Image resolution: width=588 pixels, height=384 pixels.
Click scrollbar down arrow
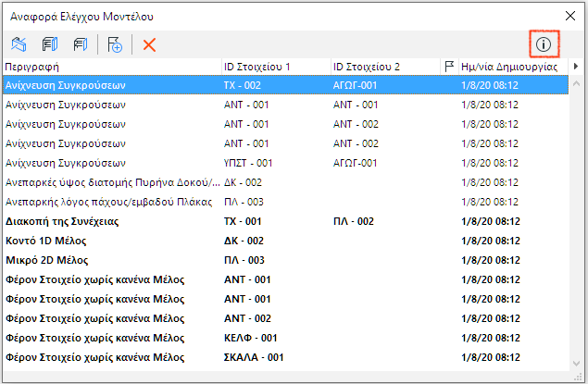point(576,363)
